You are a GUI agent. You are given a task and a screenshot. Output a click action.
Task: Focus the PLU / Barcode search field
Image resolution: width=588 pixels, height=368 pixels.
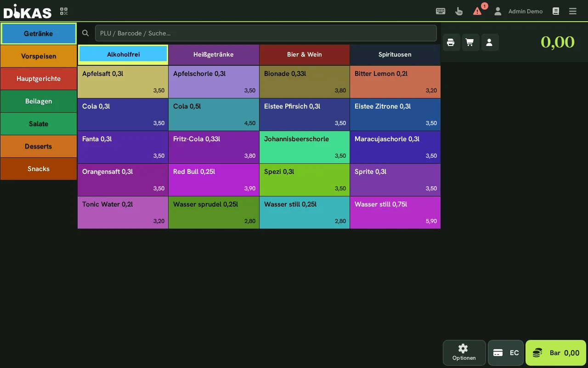click(x=266, y=33)
